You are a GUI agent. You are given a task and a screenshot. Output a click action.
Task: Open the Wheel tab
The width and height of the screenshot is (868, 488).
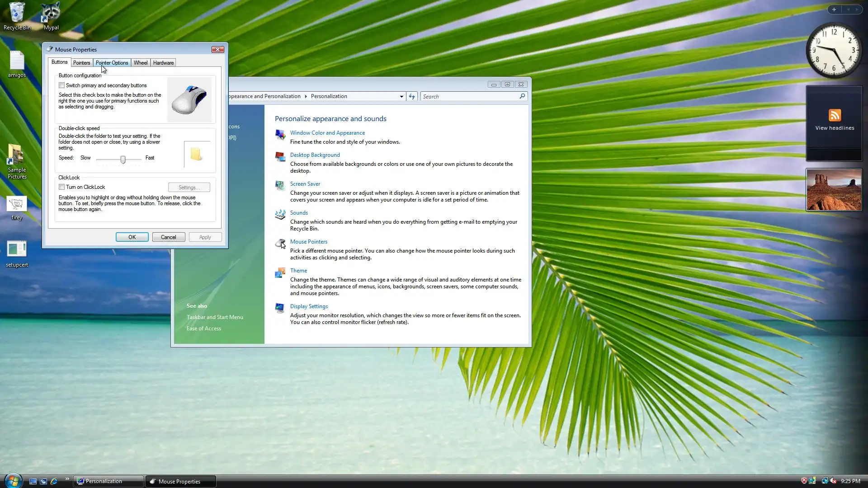tap(141, 63)
